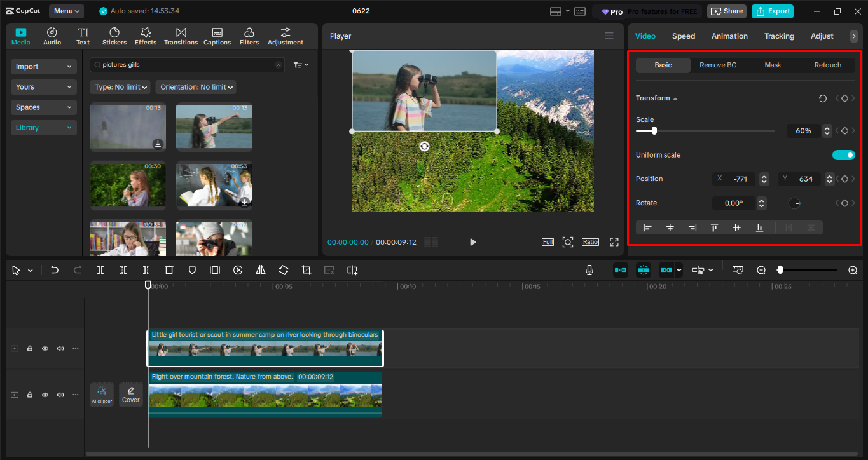Viewport: 868px width, 460px height.
Task: Click the microphone record voiceover icon
Action: (x=589, y=270)
